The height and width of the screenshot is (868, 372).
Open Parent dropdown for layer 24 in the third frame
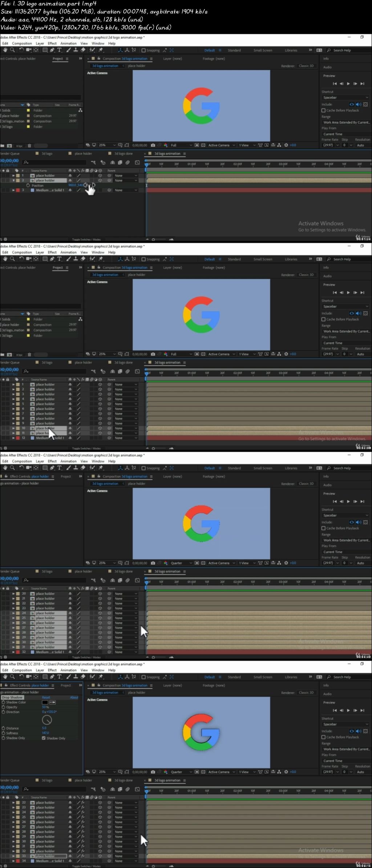[x=126, y=613]
